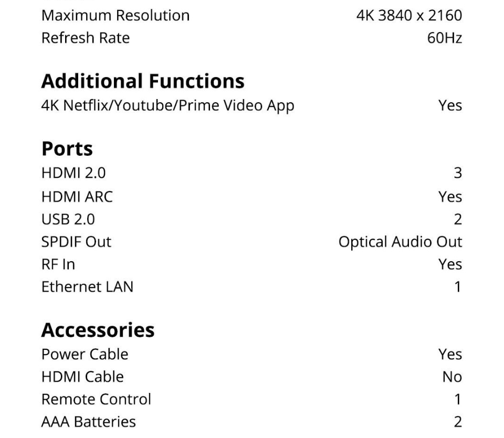
Task: Click the Ethernet LAN label
Action: 87,287
